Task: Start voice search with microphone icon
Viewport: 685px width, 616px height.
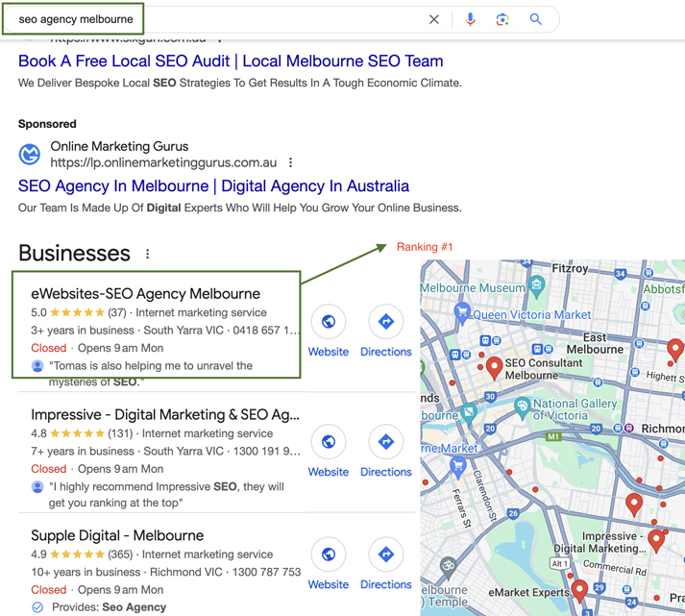Action: (x=470, y=19)
